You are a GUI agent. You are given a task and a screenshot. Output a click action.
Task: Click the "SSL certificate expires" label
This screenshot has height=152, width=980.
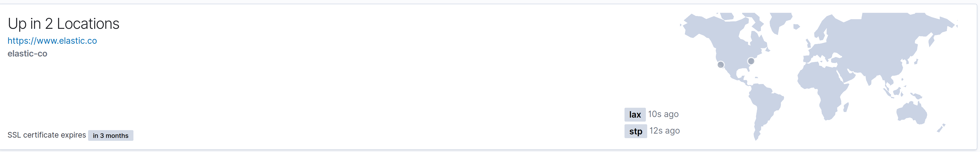point(47,135)
